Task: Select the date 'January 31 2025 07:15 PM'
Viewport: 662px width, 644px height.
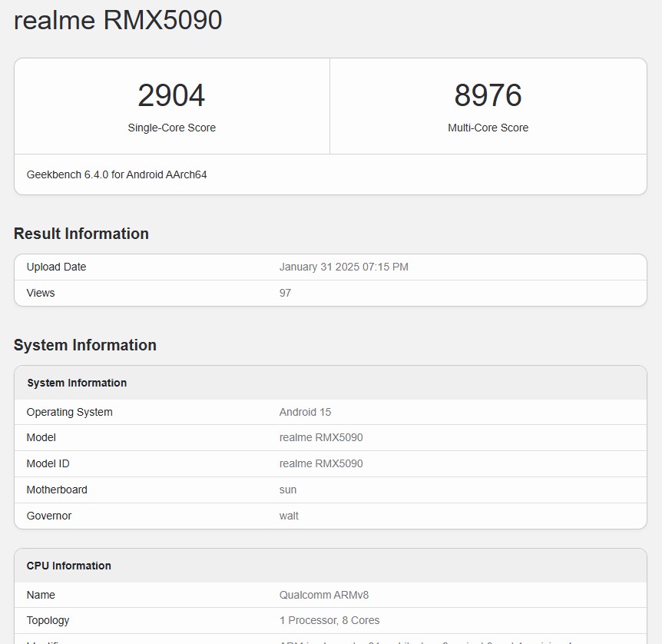Action: [x=343, y=267]
